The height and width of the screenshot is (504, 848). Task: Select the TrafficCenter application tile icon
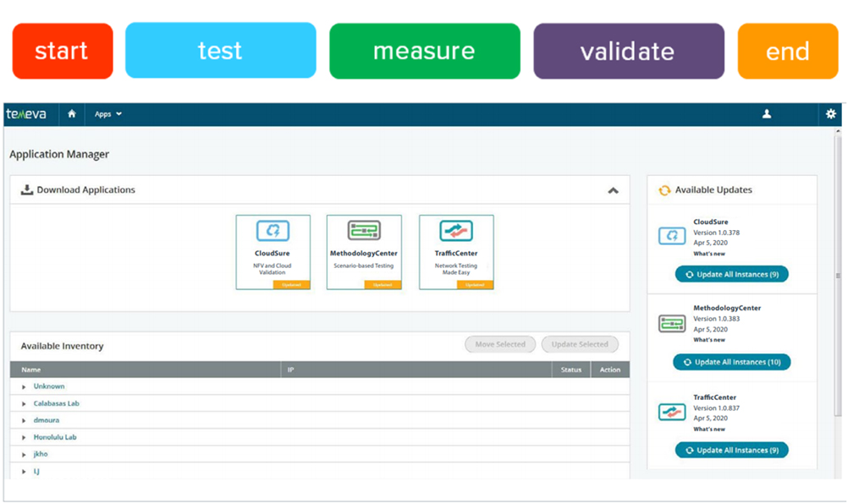point(456,231)
